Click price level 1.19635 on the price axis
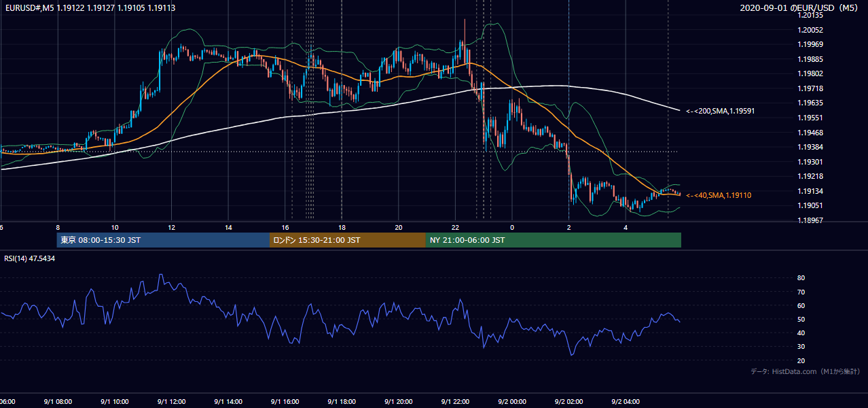The height and width of the screenshot is (408, 868). coord(810,103)
